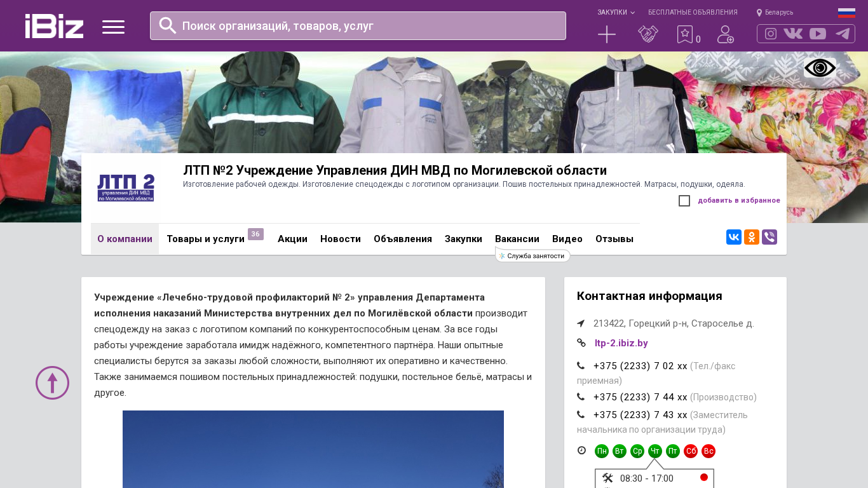
Task: Switch to the Видео tab
Action: pos(567,239)
